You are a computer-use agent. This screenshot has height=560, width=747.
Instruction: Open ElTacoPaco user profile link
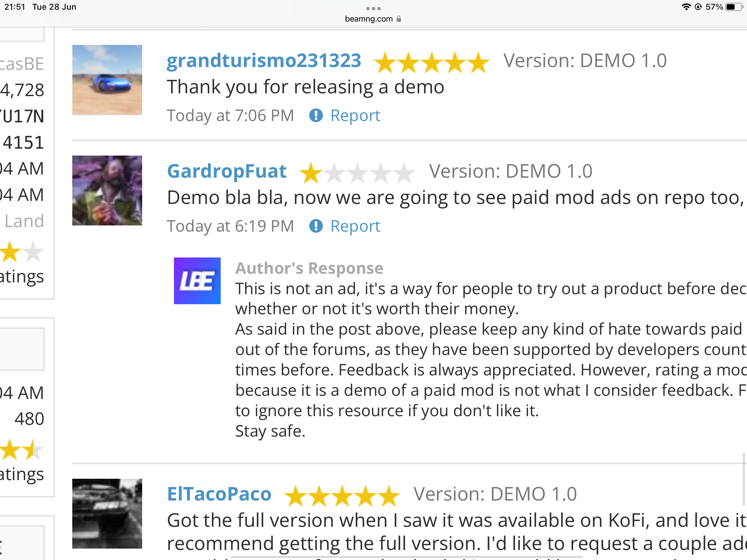pyautogui.click(x=219, y=494)
